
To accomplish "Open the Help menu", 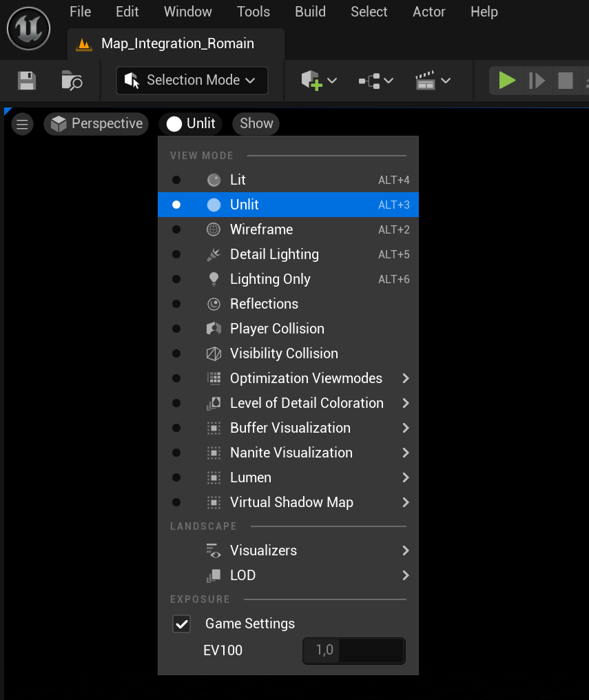I will [x=484, y=12].
